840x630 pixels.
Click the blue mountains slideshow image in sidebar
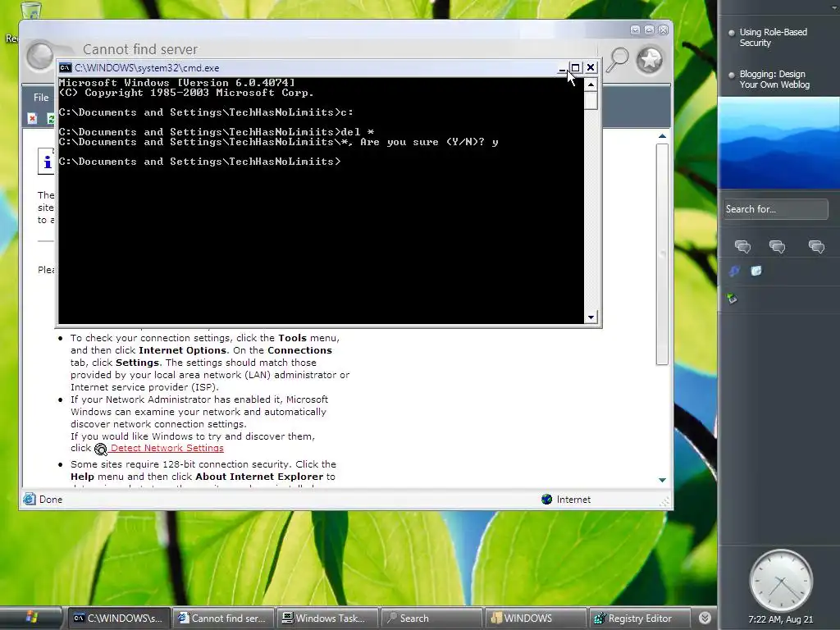click(779, 143)
